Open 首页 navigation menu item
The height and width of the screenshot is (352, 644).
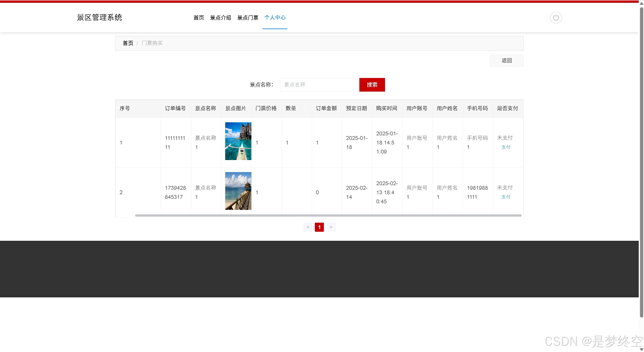click(199, 18)
